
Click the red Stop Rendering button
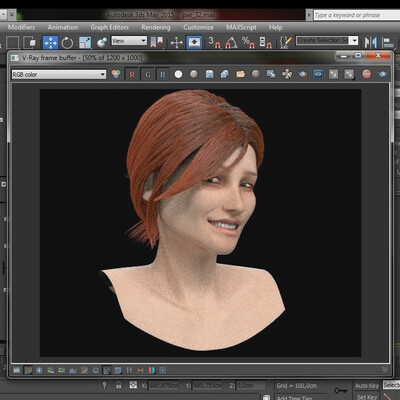click(x=367, y=74)
